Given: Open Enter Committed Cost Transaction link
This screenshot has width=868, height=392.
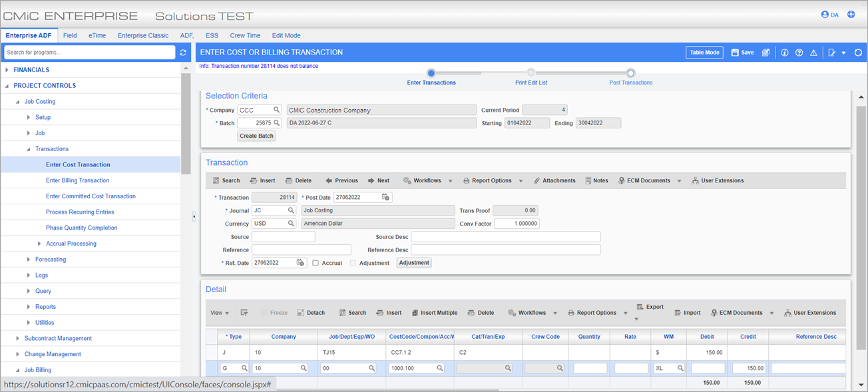Looking at the screenshot, I should click(91, 196).
